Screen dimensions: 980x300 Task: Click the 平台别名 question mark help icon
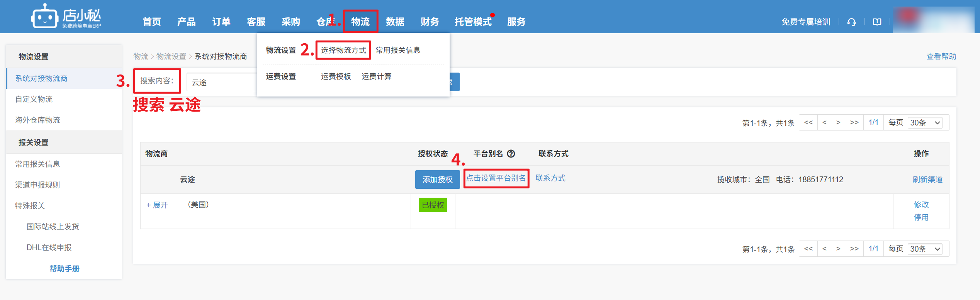point(511,154)
